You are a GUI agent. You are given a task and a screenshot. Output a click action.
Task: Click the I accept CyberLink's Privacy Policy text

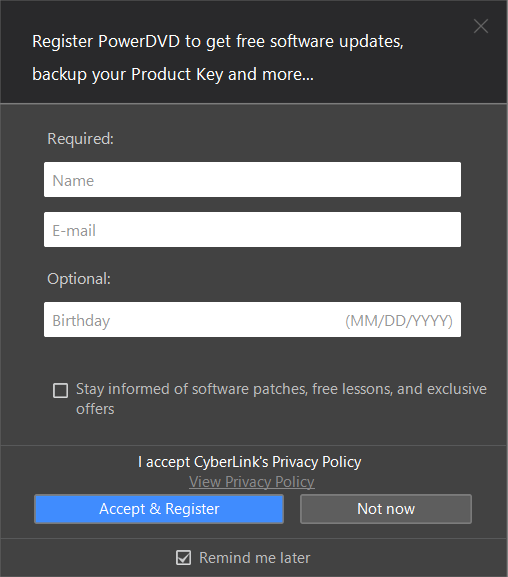250,462
